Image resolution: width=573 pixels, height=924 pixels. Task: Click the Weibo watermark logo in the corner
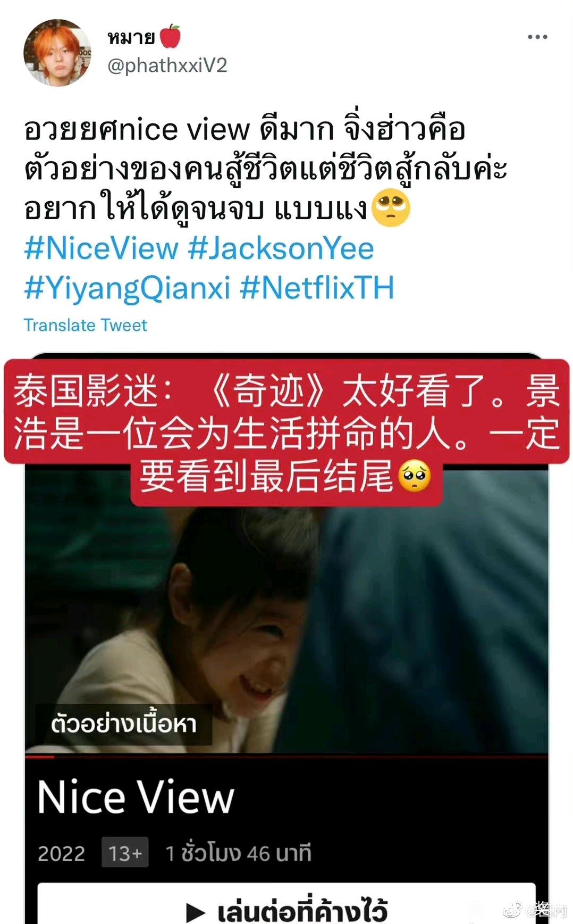[x=512, y=910]
